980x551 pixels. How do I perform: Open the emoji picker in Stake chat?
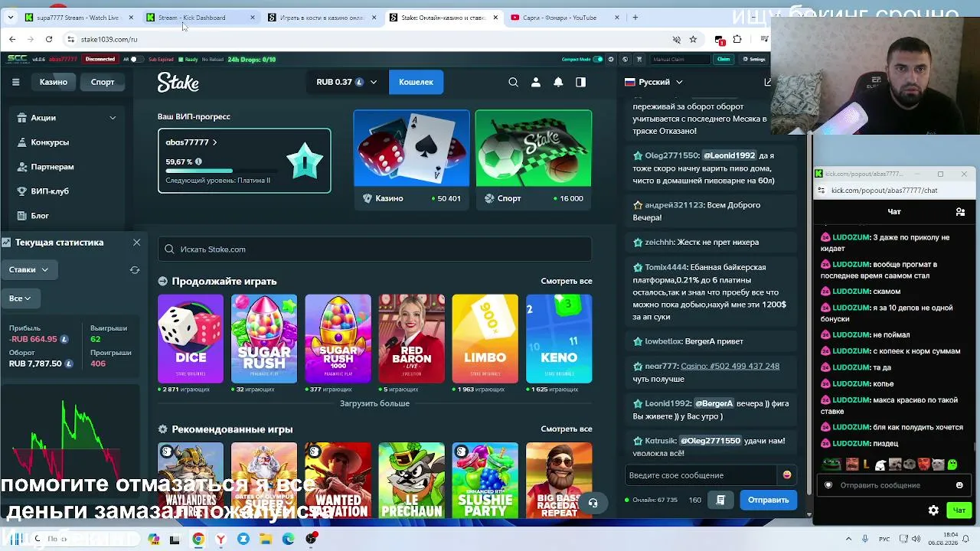(x=786, y=475)
